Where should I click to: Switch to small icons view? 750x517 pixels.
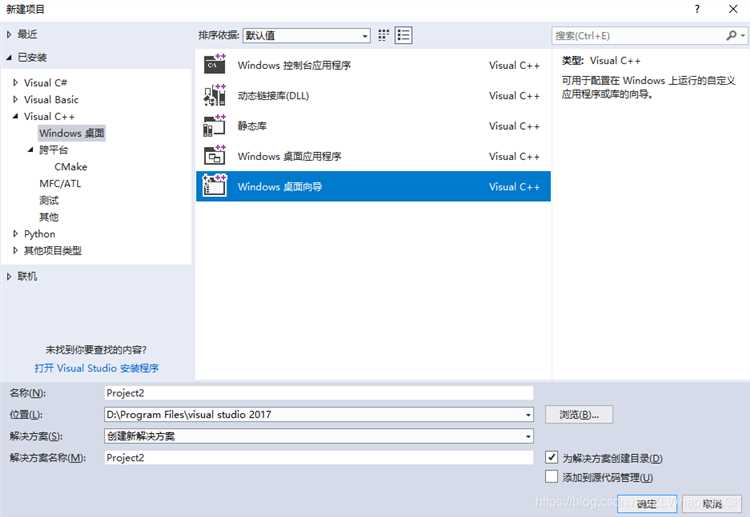point(383,35)
